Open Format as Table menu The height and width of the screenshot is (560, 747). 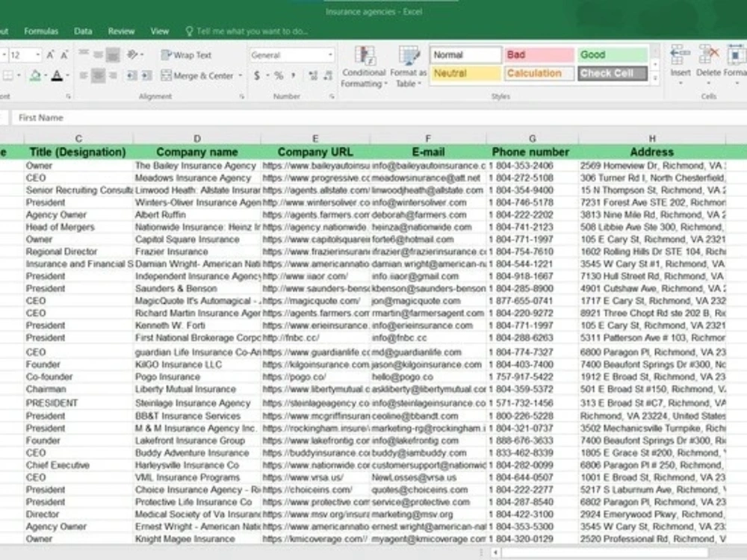(409, 67)
